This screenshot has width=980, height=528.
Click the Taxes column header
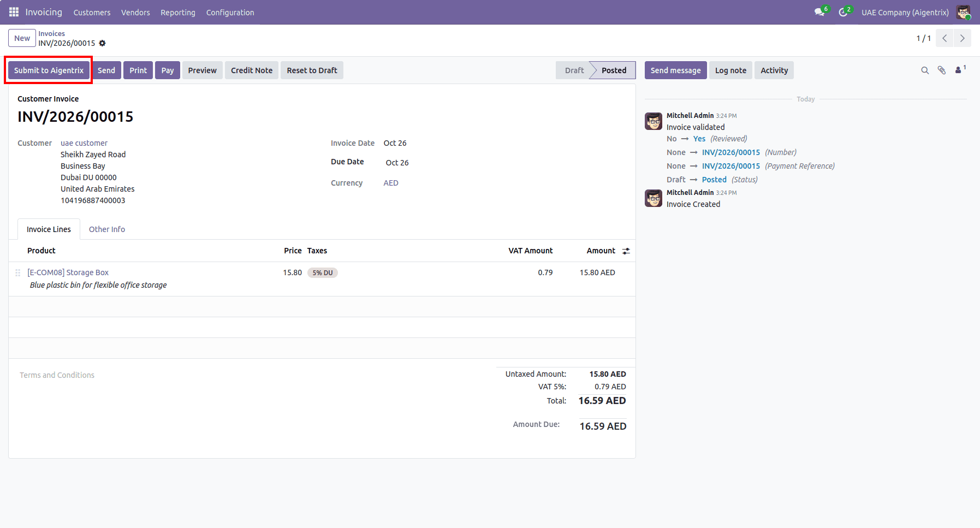coord(317,251)
